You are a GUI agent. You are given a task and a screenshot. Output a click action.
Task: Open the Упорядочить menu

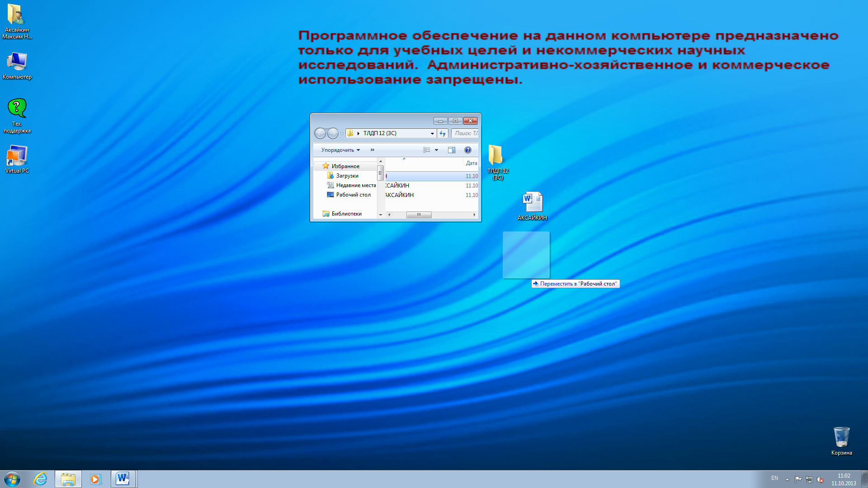pos(340,150)
